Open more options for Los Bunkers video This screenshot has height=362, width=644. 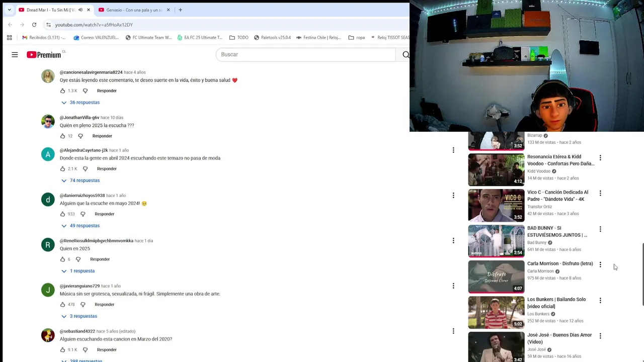pos(600,301)
